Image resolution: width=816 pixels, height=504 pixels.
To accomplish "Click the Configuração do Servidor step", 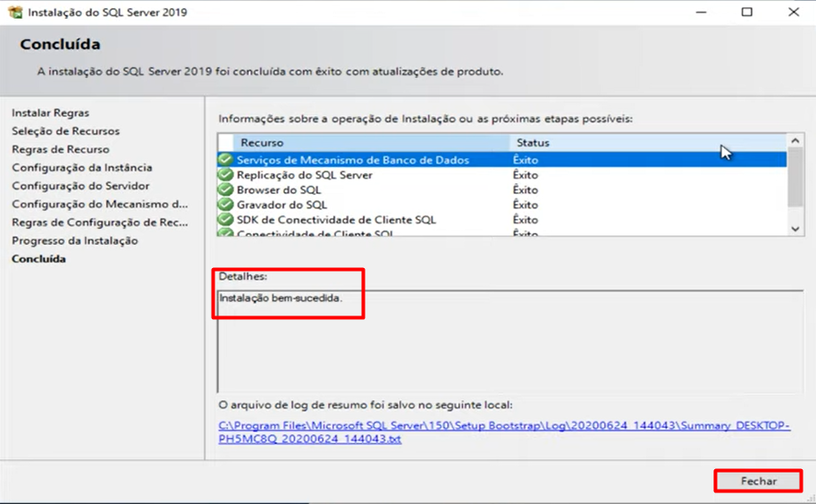I will pos(80,186).
